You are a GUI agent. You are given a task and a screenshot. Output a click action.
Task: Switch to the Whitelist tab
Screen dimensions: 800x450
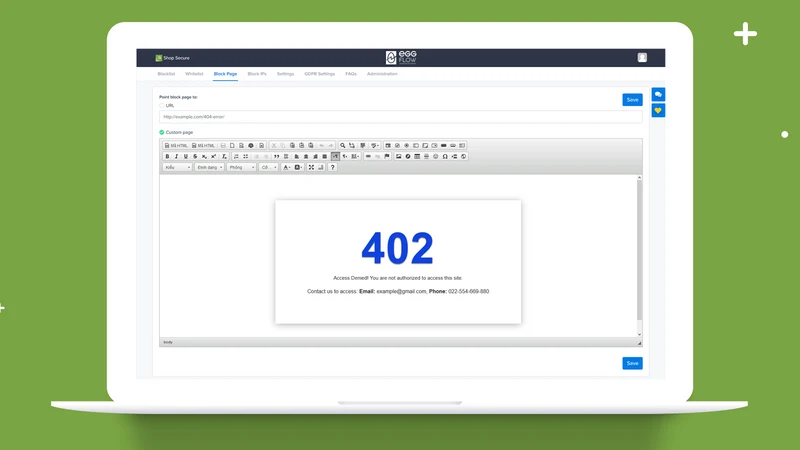pyautogui.click(x=194, y=74)
